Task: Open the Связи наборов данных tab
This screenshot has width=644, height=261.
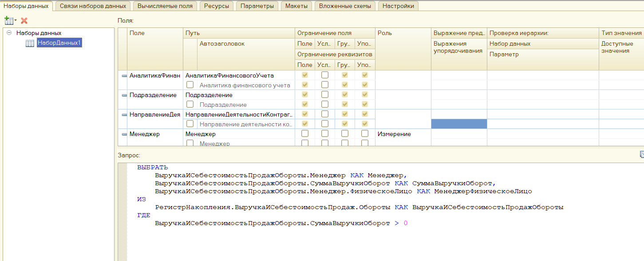Action: pos(93,6)
